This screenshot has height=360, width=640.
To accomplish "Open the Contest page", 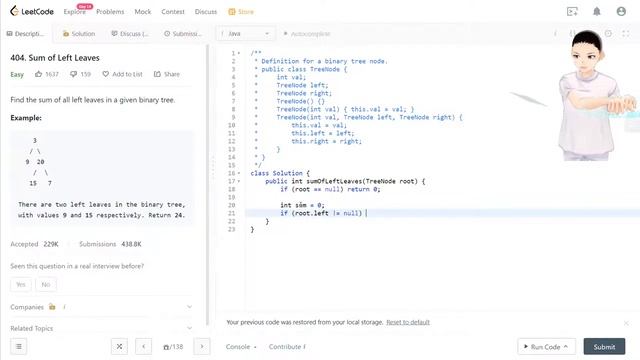I will tap(173, 12).
